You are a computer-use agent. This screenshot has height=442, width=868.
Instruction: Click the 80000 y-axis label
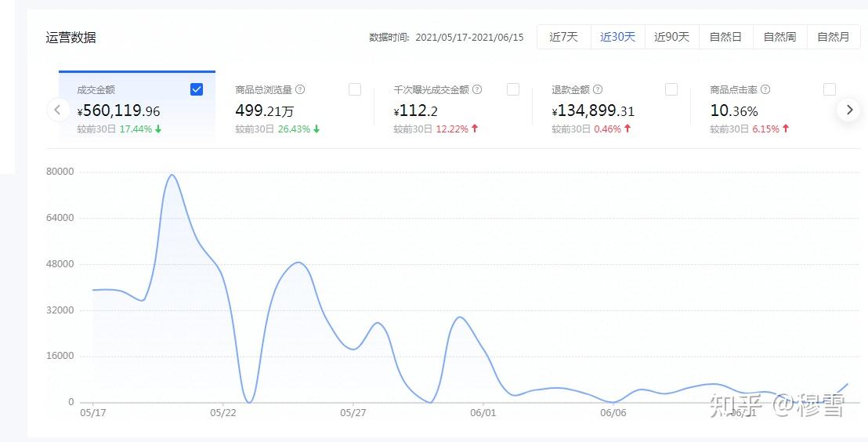[60, 172]
